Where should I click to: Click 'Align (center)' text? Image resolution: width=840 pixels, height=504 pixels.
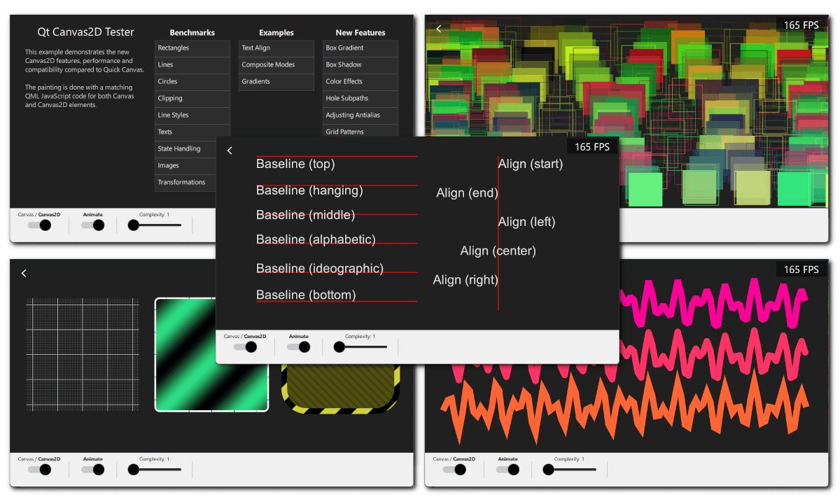tap(498, 251)
